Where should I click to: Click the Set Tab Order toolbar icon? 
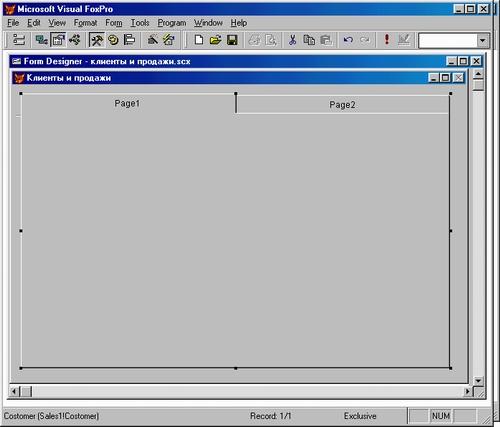click(x=19, y=40)
